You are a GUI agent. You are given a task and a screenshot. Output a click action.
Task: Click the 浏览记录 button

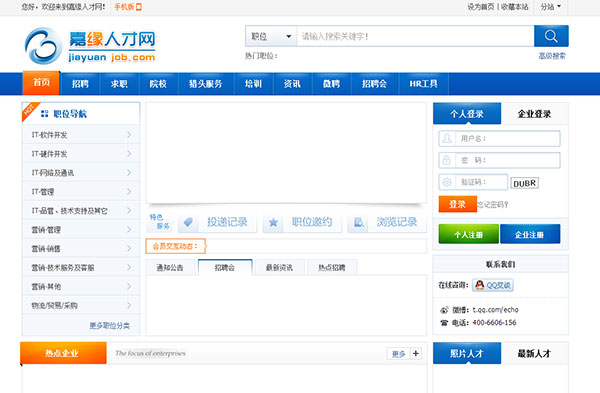387,222
